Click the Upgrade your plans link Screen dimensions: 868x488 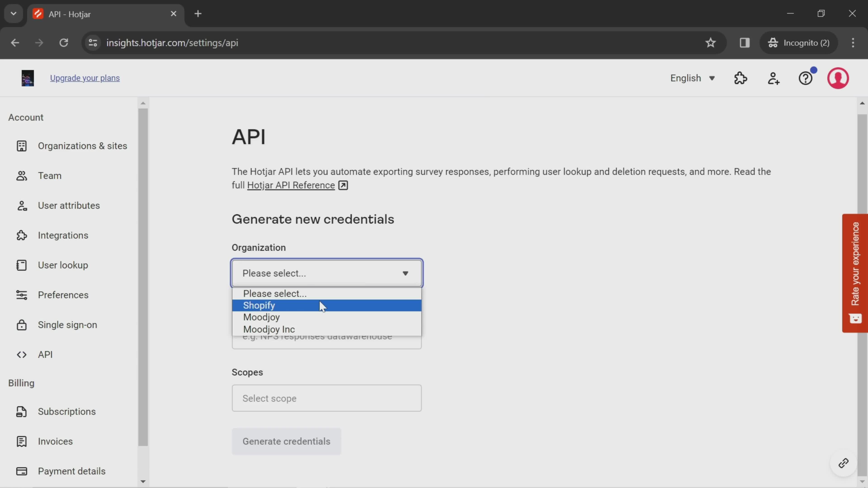pos(85,77)
